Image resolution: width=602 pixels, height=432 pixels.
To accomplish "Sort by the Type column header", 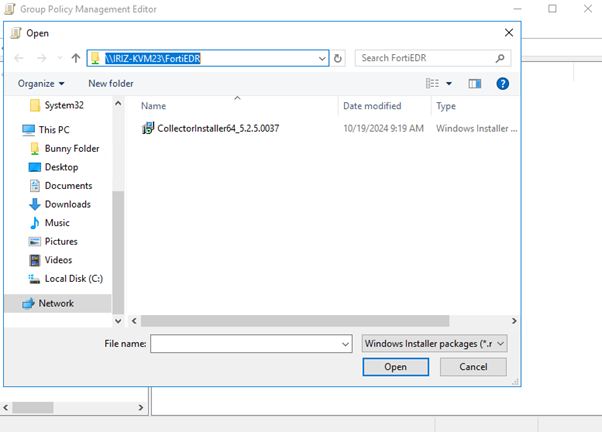I will 446,106.
